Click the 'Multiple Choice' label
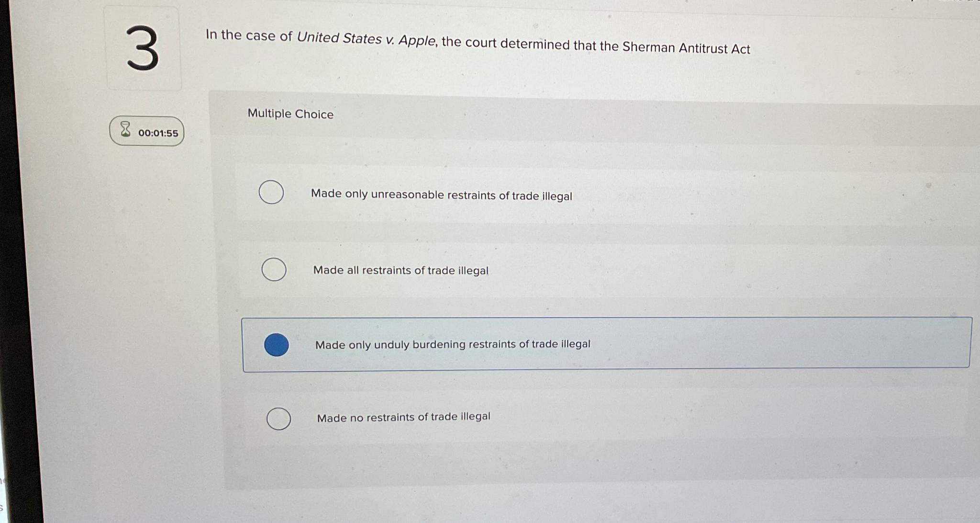The width and height of the screenshot is (980, 523). coord(290,114)
